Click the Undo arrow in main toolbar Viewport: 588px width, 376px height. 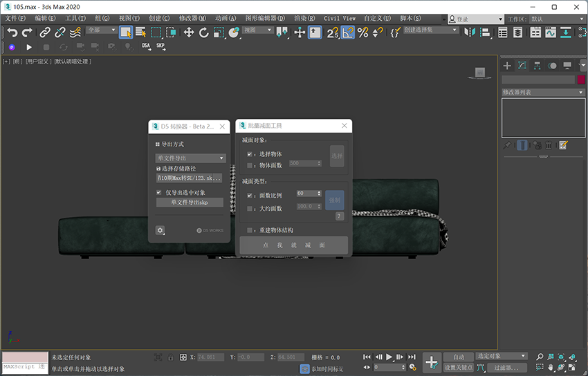[12, 32]
